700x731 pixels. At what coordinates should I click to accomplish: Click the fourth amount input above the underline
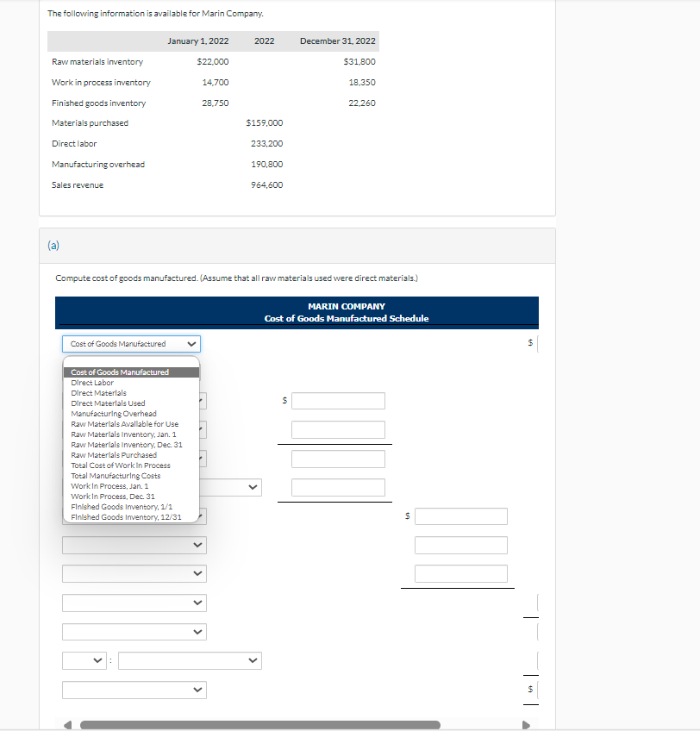tap(338, 488)
